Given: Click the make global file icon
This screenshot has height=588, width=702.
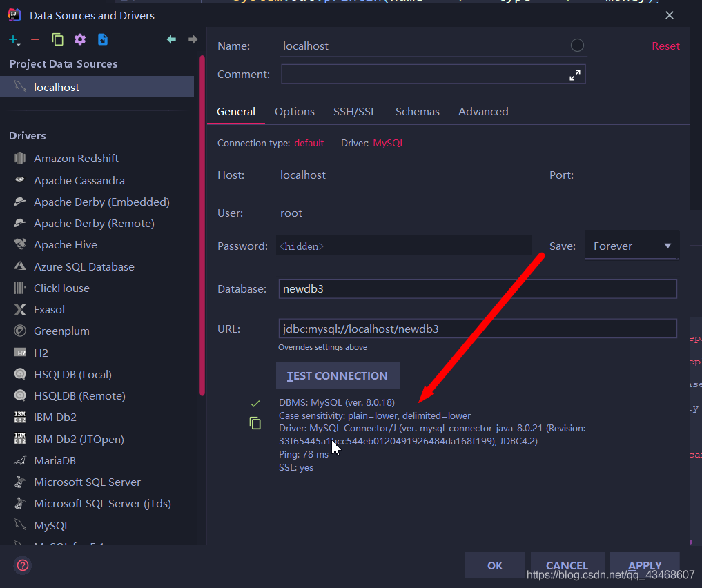Looking at the screenshot, I should click(x=103, y=39).
